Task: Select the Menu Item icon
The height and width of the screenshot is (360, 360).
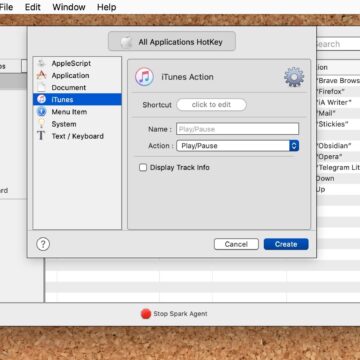Action: [x=41, y=112]
